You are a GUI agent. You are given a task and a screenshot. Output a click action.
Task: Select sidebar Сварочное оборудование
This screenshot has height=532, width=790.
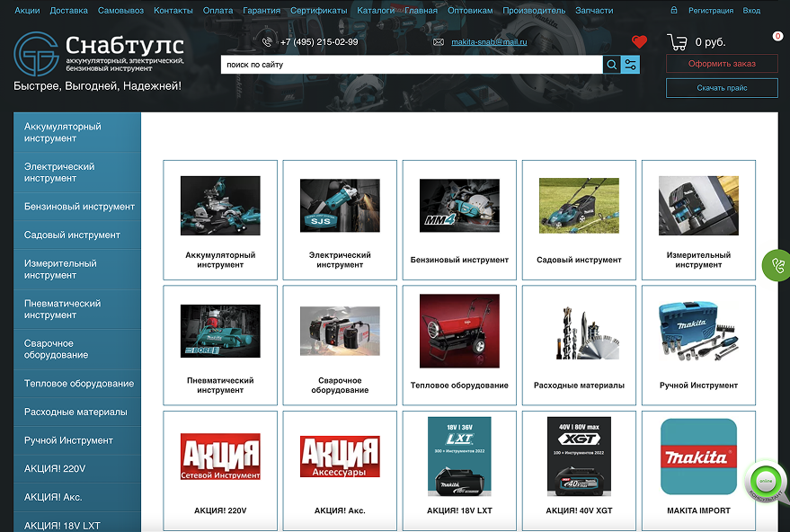(x=77, y=349)
